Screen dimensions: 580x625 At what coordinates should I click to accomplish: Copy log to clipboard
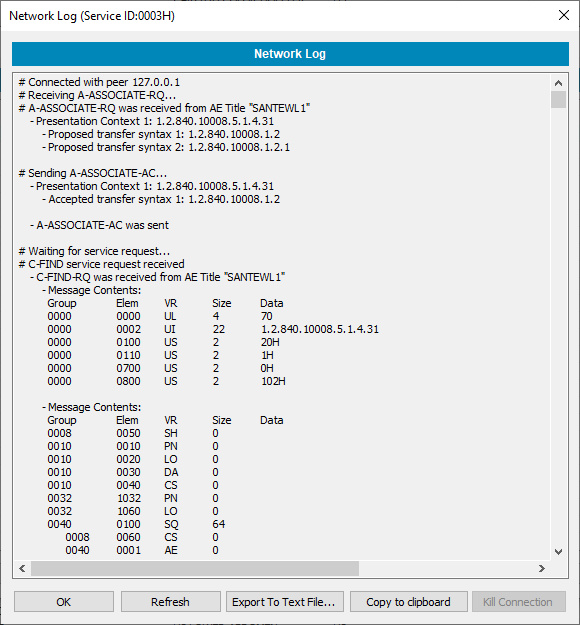409,601
